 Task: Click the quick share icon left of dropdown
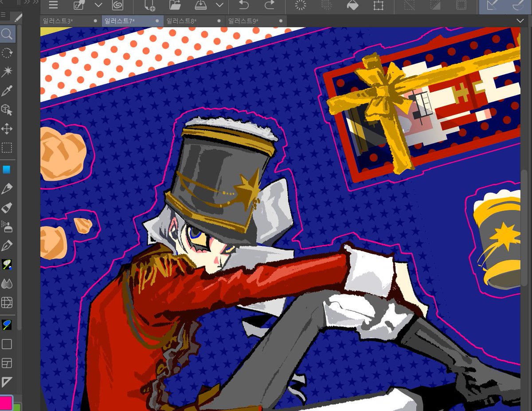(x=79, y=5)
